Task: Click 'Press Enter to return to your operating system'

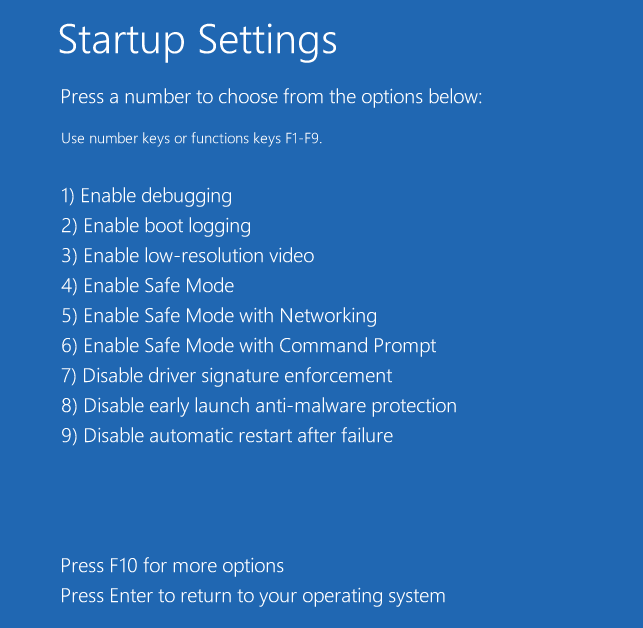Action: coord(253,596)
